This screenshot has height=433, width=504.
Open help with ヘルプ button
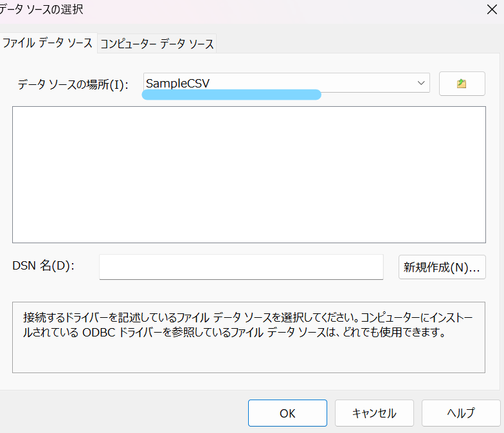[461, 413]
